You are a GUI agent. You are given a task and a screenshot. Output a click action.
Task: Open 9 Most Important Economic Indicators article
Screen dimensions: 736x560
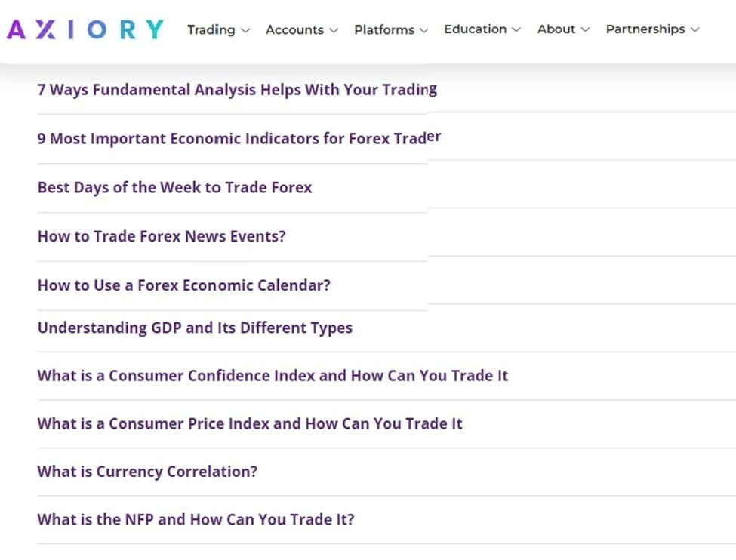(239, 139)
